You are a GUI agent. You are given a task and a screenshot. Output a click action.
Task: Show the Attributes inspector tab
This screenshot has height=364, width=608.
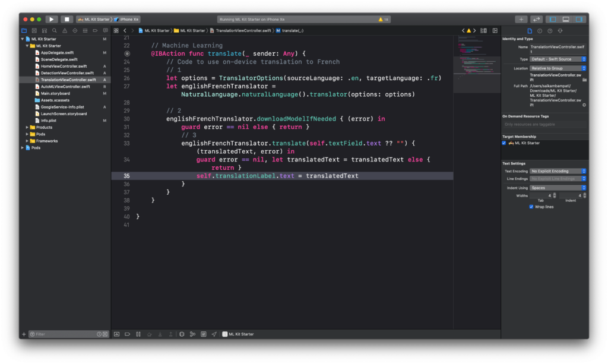[x=560, y=31]
